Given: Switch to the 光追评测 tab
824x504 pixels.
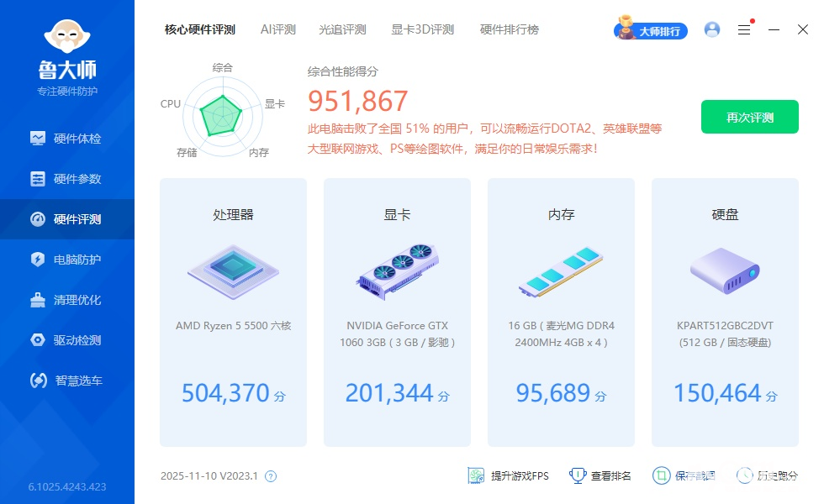Looking at the screenshot, I should tap(342, 29).
